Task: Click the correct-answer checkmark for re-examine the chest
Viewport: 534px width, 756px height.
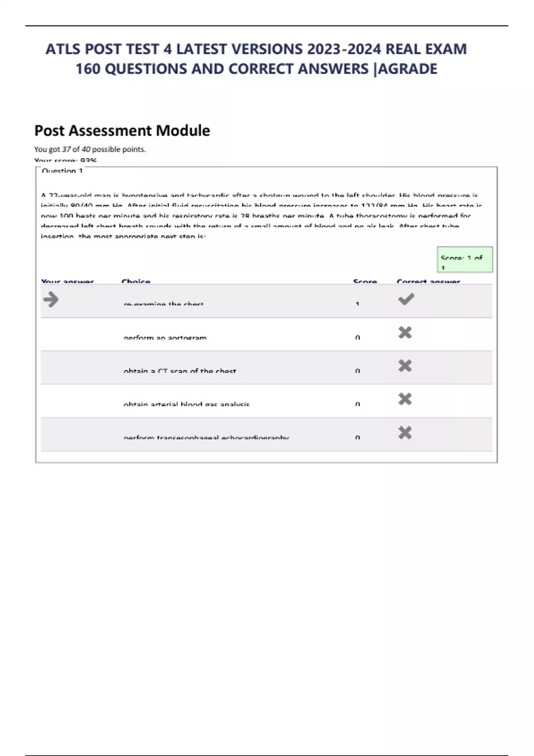Action: 406,299
